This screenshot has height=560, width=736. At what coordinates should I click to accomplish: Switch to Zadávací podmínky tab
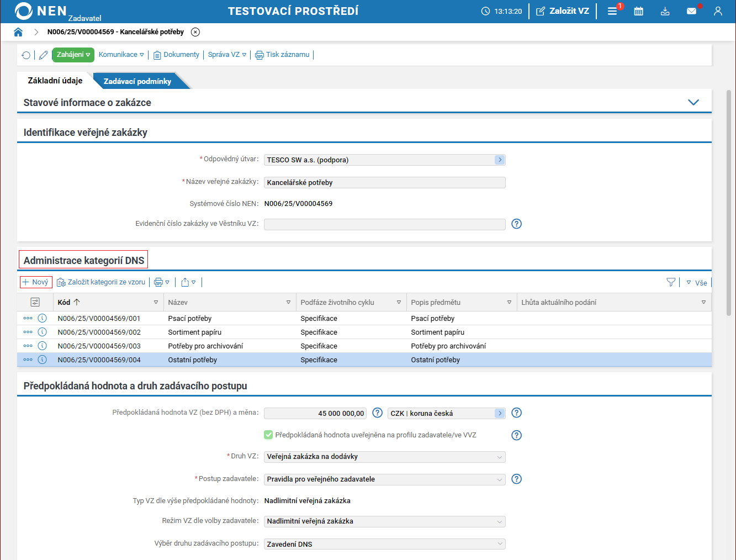coord(137,81)
